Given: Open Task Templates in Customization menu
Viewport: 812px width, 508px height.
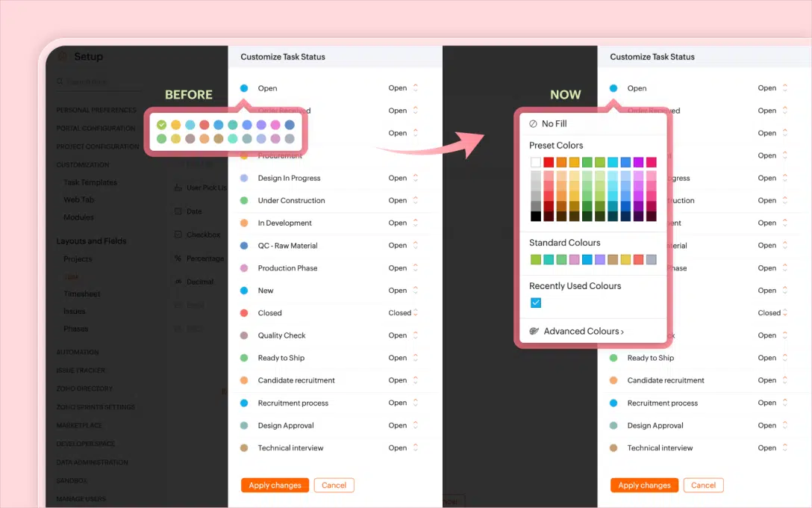Looking at the screenshot, I should (90, 182).
